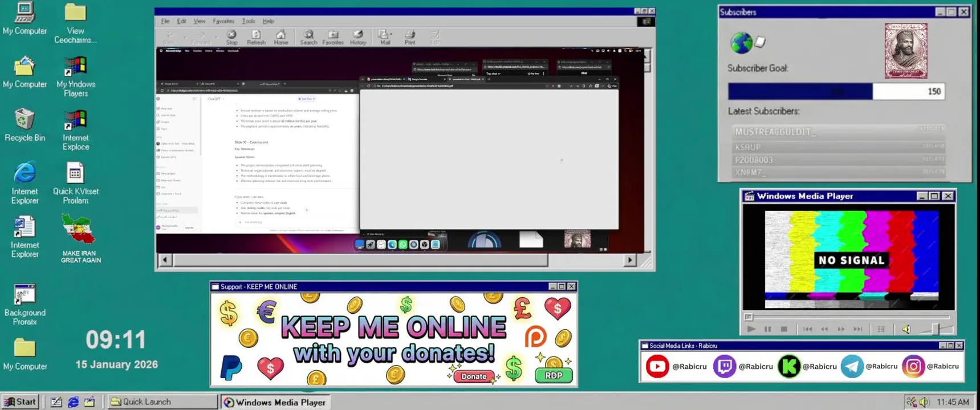Skip to next track in Media Player

pyautogui.click(x=857, y=329)
